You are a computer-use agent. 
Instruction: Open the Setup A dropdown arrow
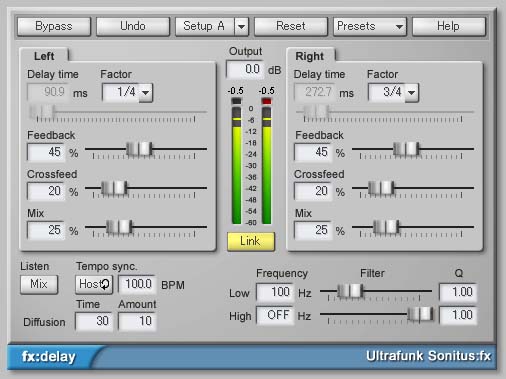(x=242, y=26)
